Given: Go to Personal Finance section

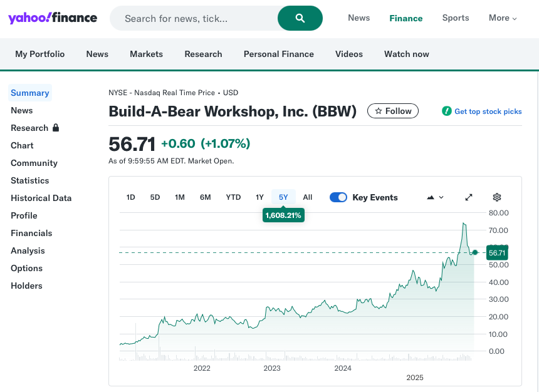Looking at the screenshot, I should tap(278, 54).
